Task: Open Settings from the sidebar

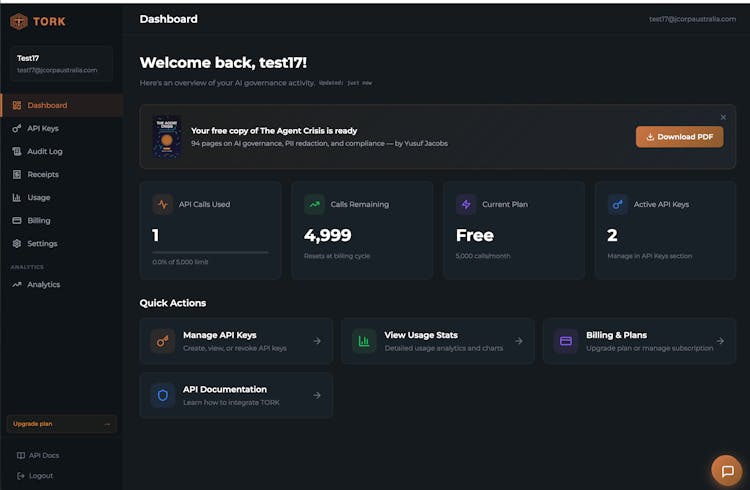Action: [42, 243]
